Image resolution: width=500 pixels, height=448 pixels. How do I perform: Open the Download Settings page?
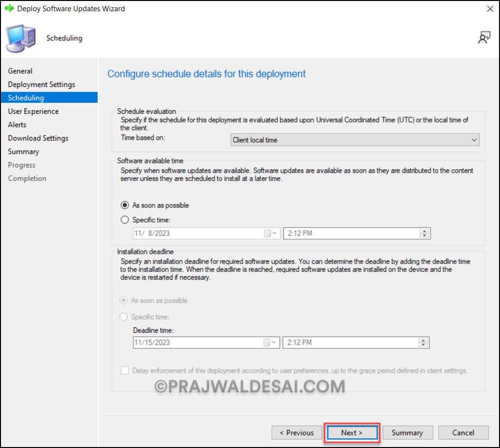pos(38,138)
